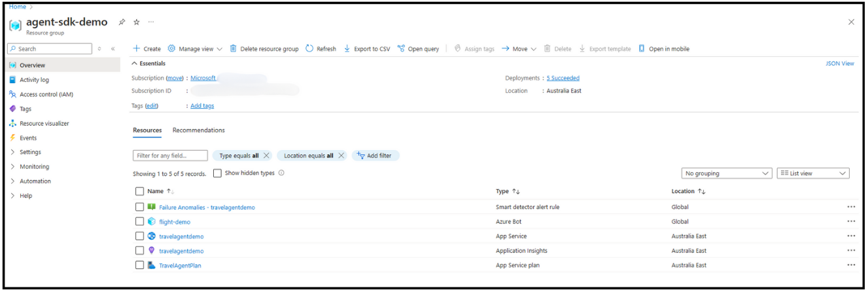Click the flight-demo Azure Bot icon
The height and width of the screenshot is (292, 868).
(152, 221)
